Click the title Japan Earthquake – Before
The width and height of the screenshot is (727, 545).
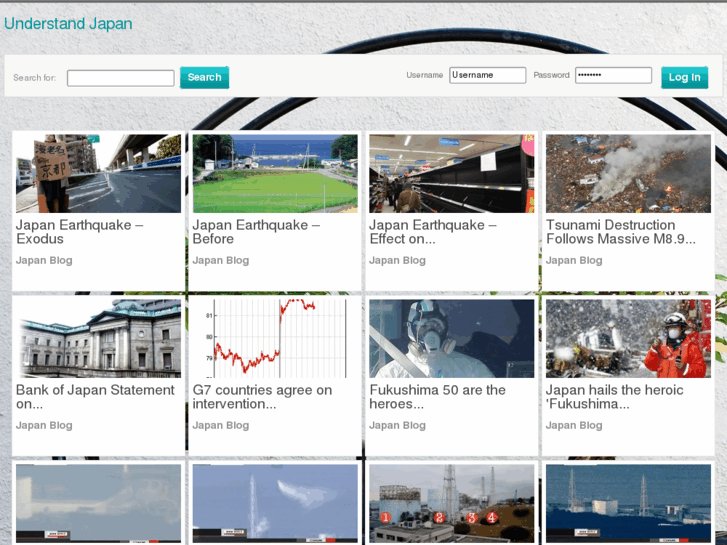coord(256,232)
